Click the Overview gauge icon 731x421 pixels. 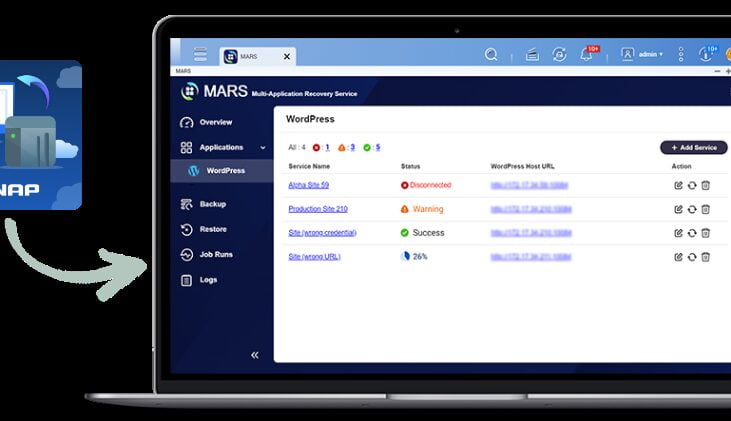[x=186, y=123]
